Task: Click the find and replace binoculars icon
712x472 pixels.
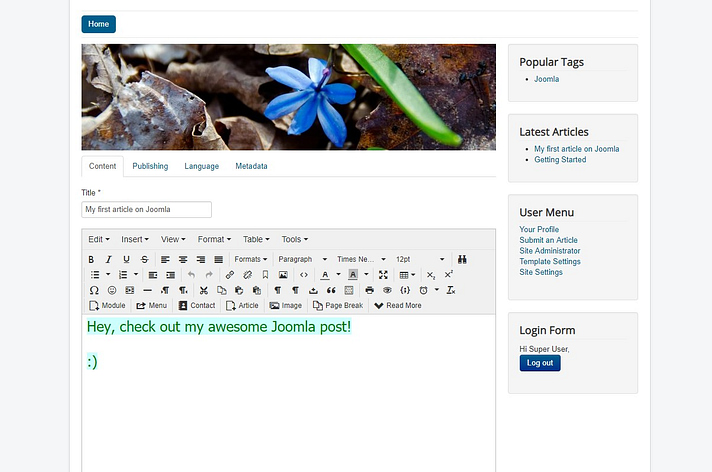Action: (462, 259)
